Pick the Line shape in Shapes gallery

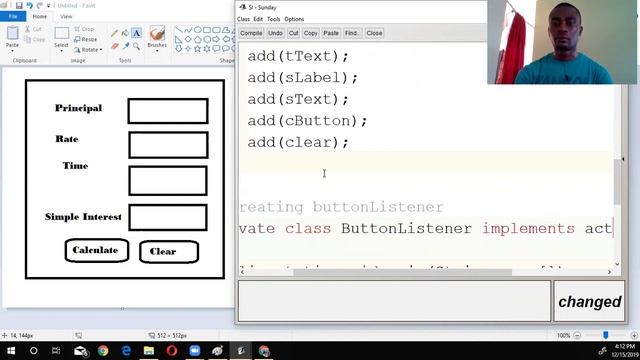pyautogui.click(x=178, y=30)
